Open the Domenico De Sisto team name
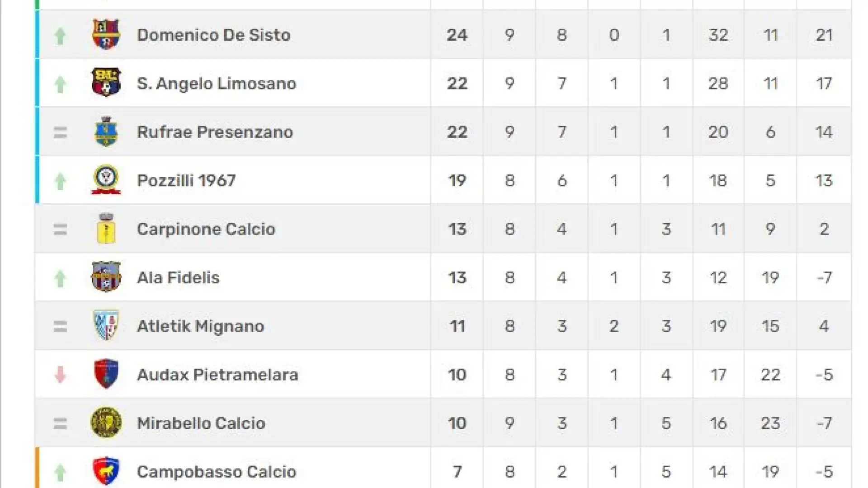The image size is (868, 488). coord(213,35)
